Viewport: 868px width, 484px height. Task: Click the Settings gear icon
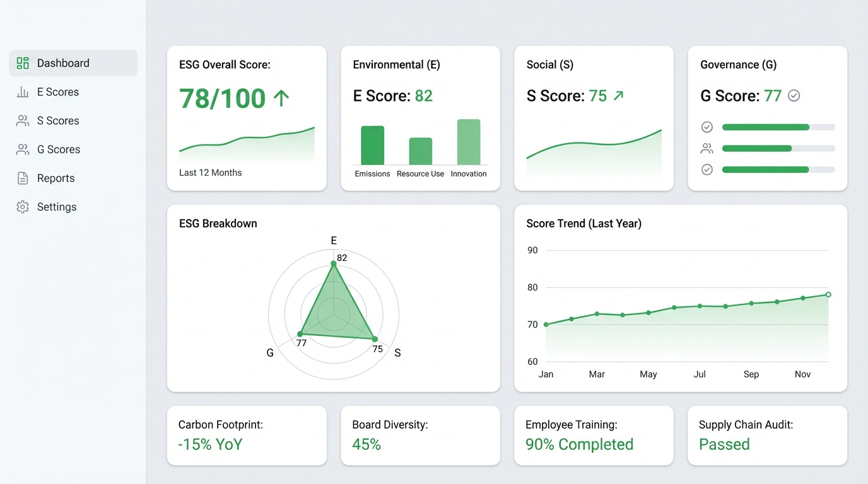click(x=23, y=207)
